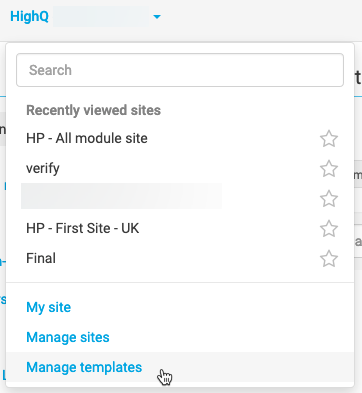Collapse the site switcher using the blue caret
Viewport: 362px width, 393px height.
coord(157,16)
